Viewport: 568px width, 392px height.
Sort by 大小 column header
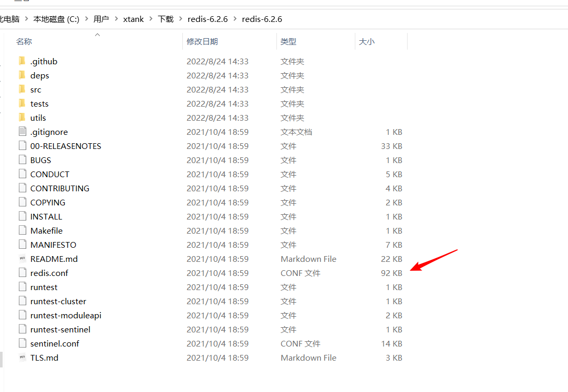tap(366, 41)
